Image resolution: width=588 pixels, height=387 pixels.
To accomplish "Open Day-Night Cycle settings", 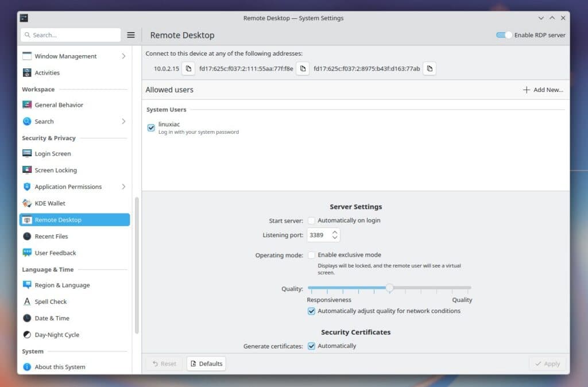I will (x=75, y=335).
